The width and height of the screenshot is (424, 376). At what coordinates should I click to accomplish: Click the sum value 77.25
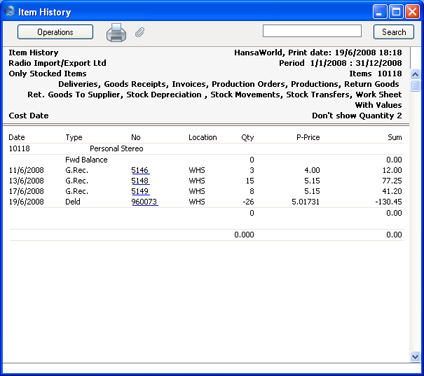392,181
